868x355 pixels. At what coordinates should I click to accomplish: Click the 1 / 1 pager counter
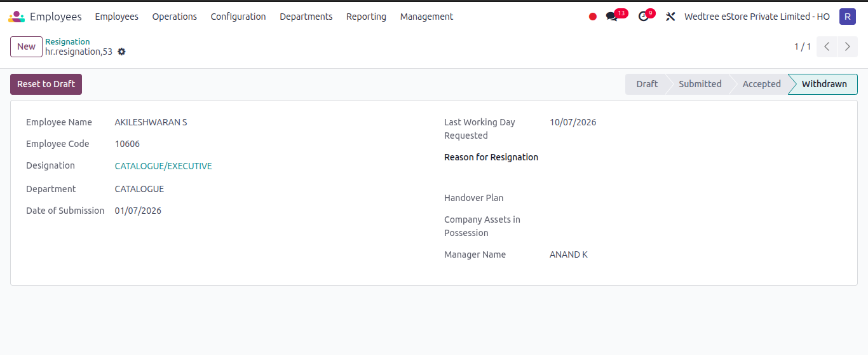803,46
